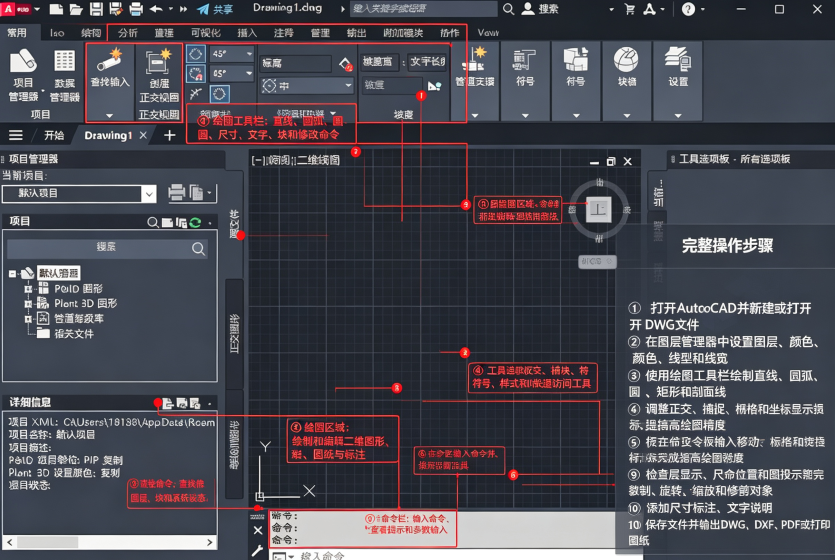Image resolution: width=835 pixels, height=560 pixels.
Task: Switch to the 管理 ribbon tab
Action: click(x=320, y=33)
